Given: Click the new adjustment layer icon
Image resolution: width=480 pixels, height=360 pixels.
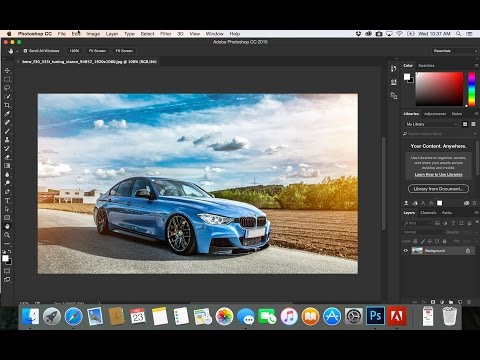Looking at the screenshot, I should [x=442, y=302].
